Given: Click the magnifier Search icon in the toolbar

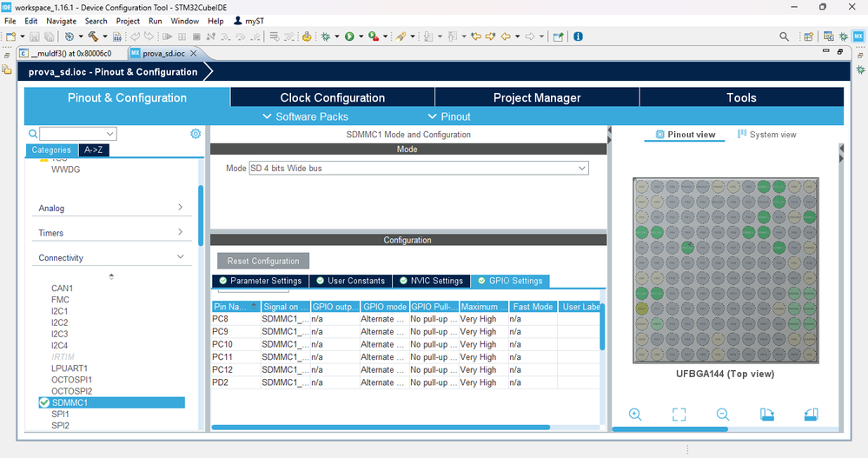Looking at the screenshot, I should point(784,37).
